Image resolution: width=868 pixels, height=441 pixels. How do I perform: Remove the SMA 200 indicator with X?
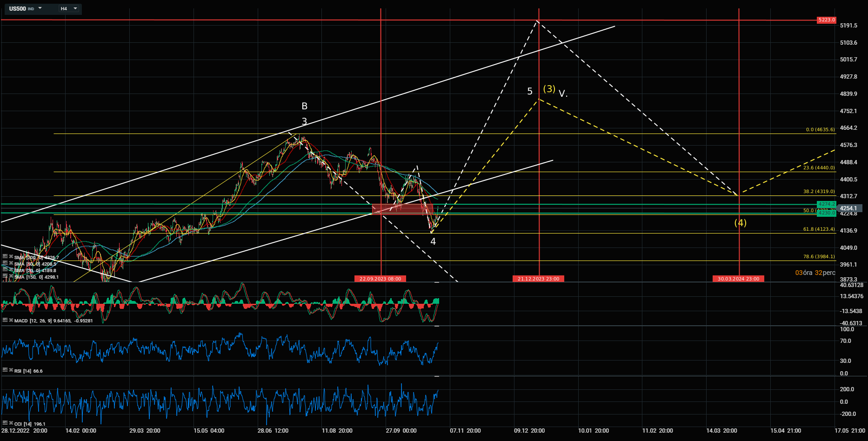point(11,256)
